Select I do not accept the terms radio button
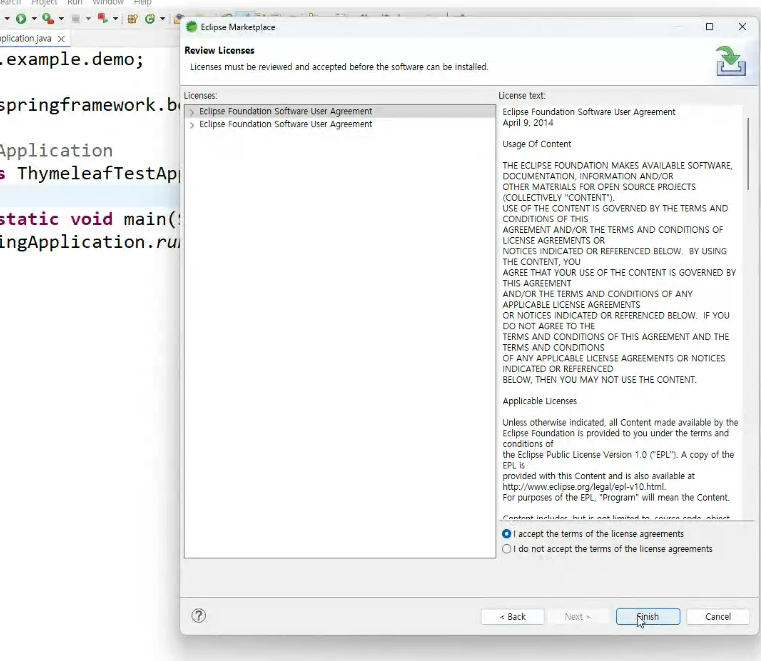This screenshot has width=761, height=661. 507,549
